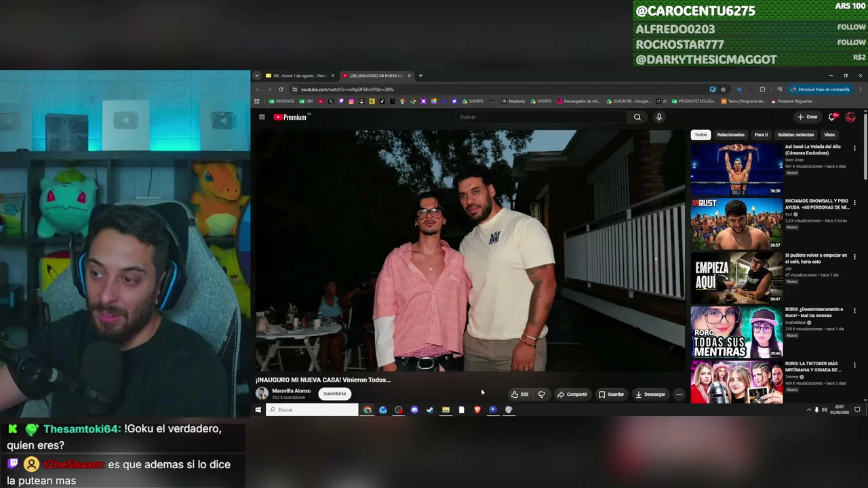The width and height of the screenshot is (868, 488).
Task: Subscribe with the 'Suscribirse' button
Action: point(334,394)
